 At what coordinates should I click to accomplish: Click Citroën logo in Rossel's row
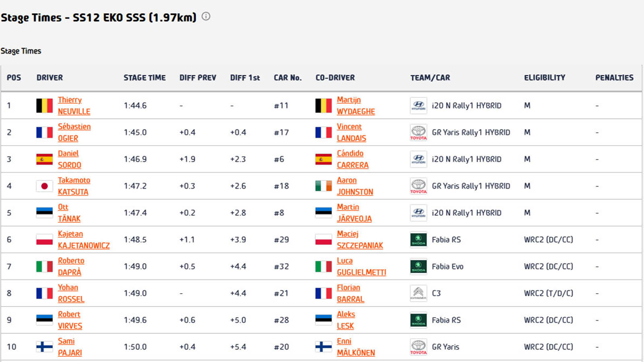click(x=418, y=293)
